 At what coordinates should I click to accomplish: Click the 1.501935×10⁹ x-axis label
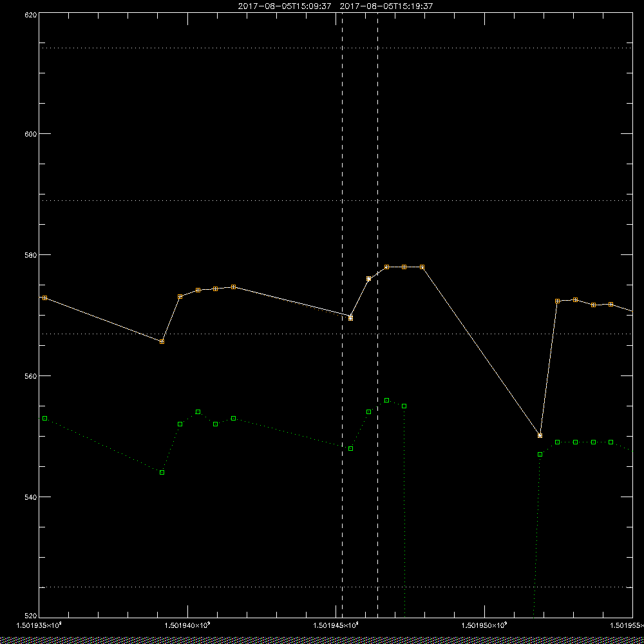click(39, 625)
